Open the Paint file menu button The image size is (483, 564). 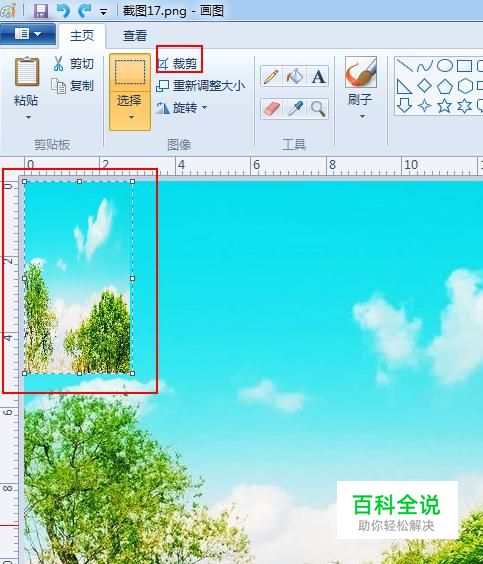(x=28, y=35)
